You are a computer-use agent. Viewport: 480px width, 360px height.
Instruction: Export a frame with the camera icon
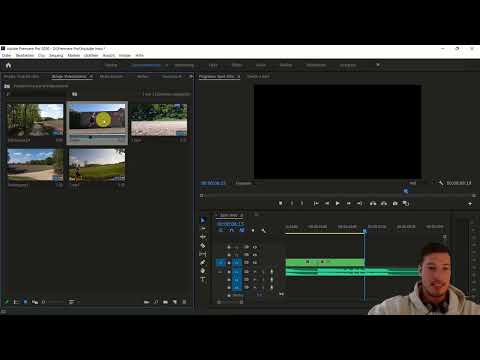click(x=395, y=203)
